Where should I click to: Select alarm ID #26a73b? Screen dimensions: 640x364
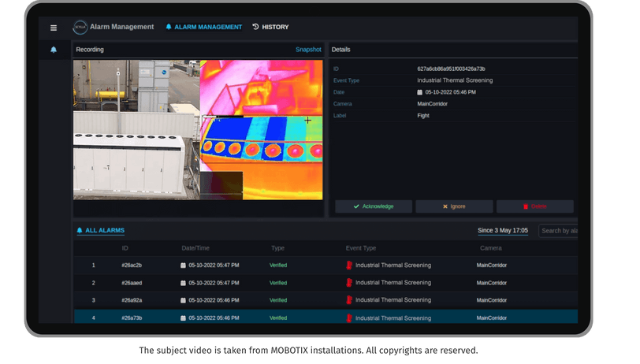click(132, 318)
